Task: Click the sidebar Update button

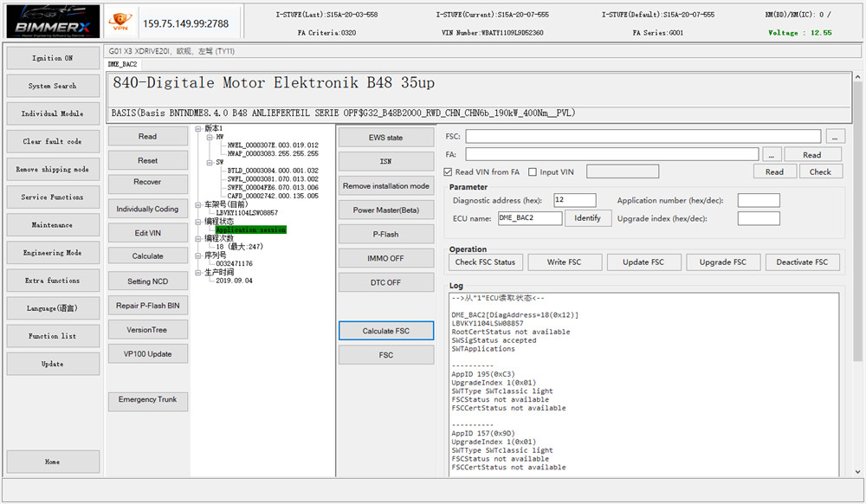Action: click(53, 364)
